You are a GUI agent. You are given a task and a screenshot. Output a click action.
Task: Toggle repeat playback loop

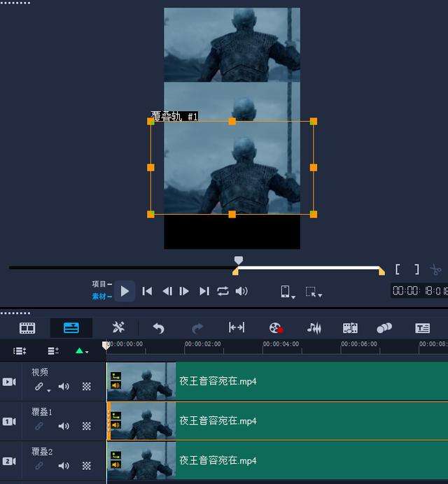point(223,291)
